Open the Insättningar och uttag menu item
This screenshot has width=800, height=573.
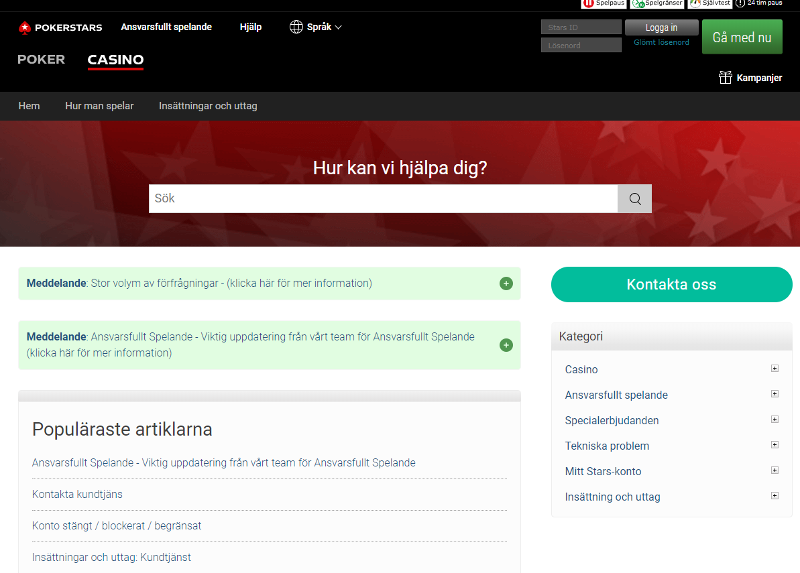(x=208, y=106)
